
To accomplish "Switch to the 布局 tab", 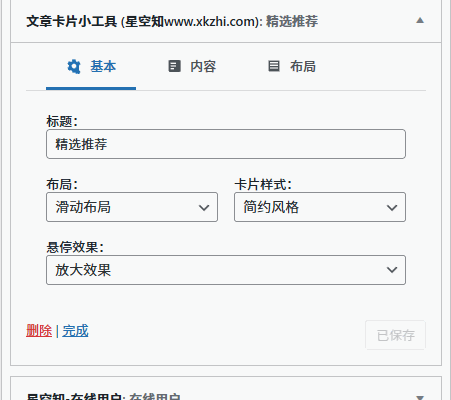I will (292, 66).
